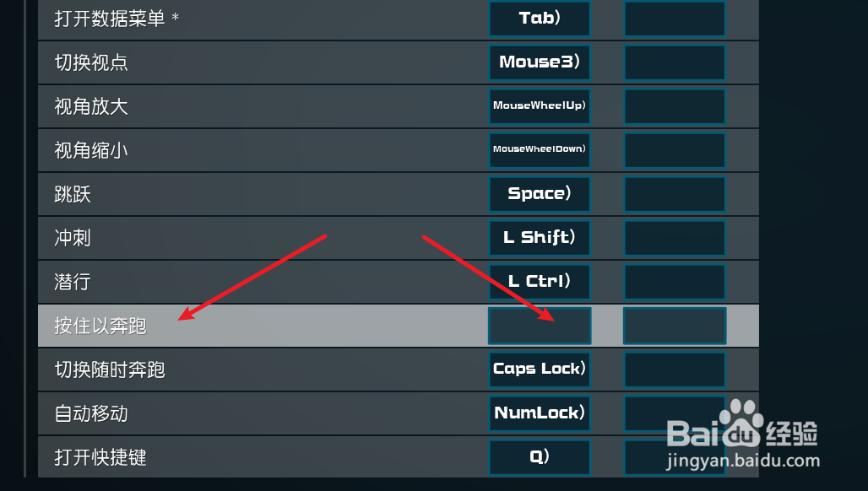Select the highlighted 按住以奔跑 row label

tap(100, 326)
